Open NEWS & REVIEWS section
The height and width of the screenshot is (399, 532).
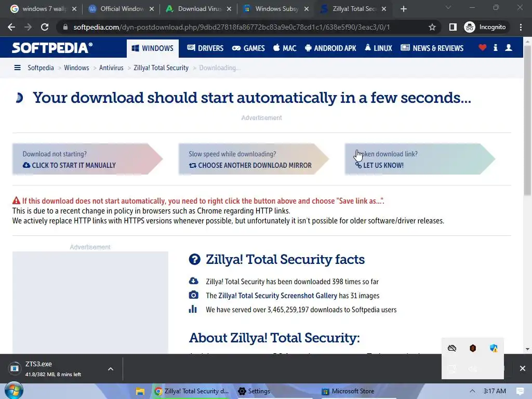point(432,48)
